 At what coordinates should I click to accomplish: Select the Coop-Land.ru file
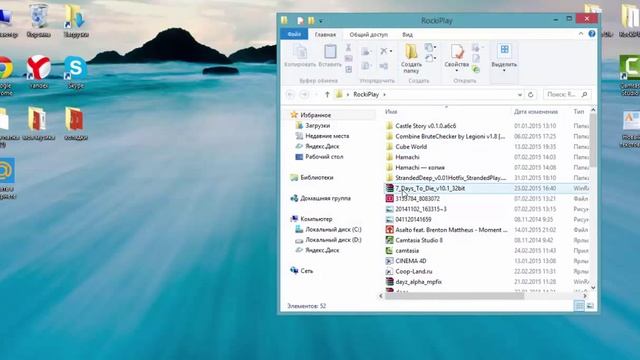click(413, 271)
